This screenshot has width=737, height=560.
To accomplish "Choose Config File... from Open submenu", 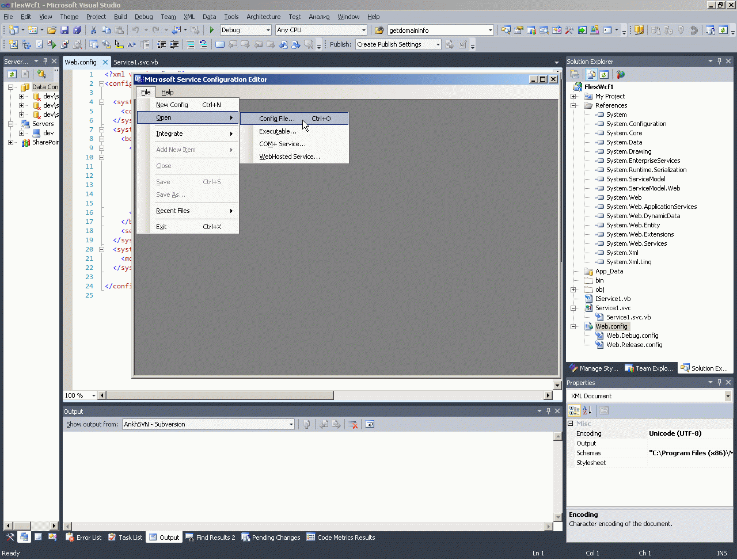I will point(294,119).
